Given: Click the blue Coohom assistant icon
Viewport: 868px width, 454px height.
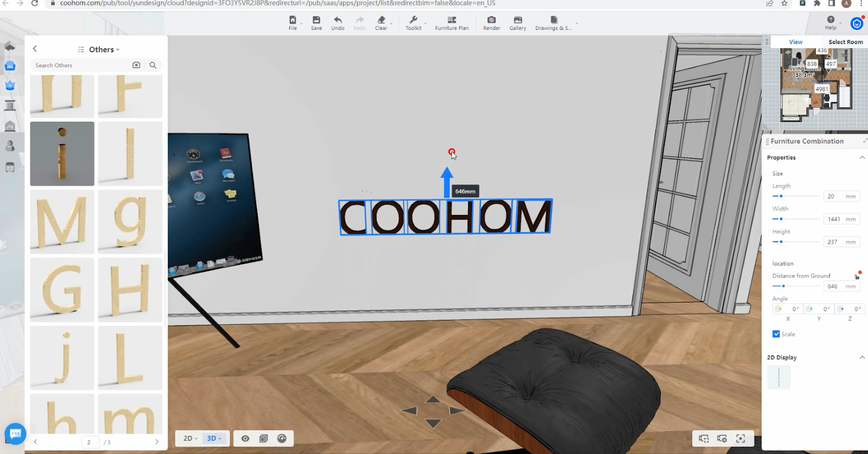Looking at the screenshot, I should click(x=857, y=23).
